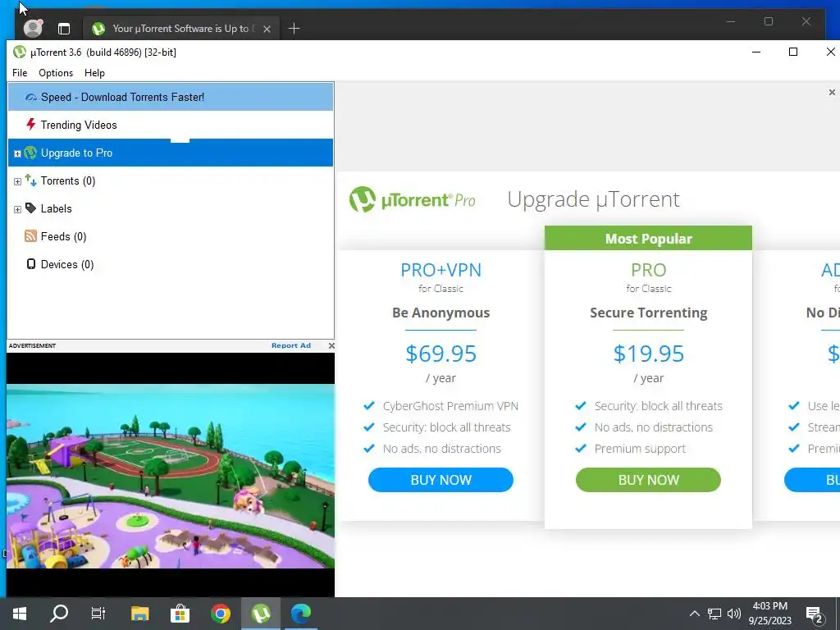Viewport: 840px width, 630px height.
Task: Expand the Torrents (0) node
Action: pos(17,181)
